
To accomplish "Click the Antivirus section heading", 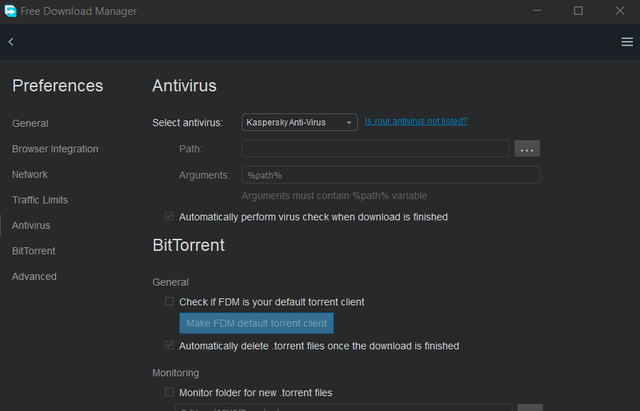I will [x=184, y=86].
